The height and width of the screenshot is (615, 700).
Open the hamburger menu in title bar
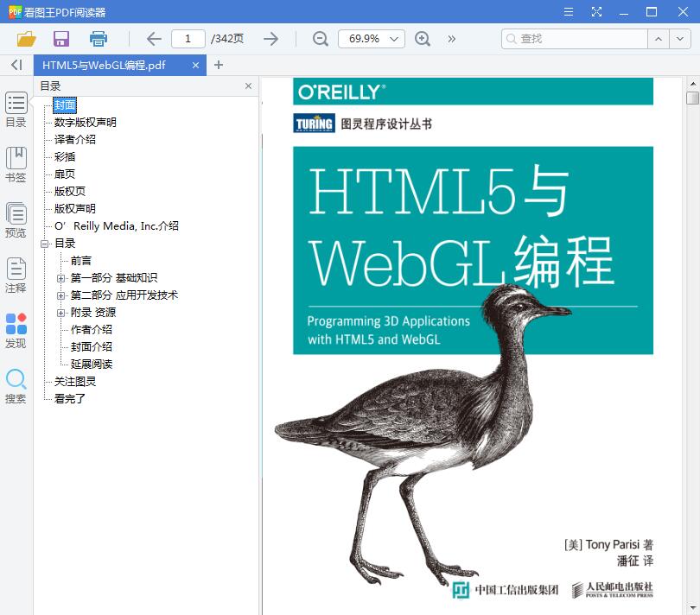click(x=568, y=13)
